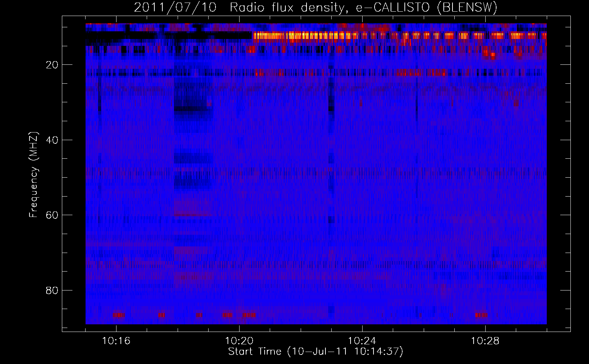Click the 60 frequency tick label
Viewport: 589px width, 364px height.
[52, 215]
